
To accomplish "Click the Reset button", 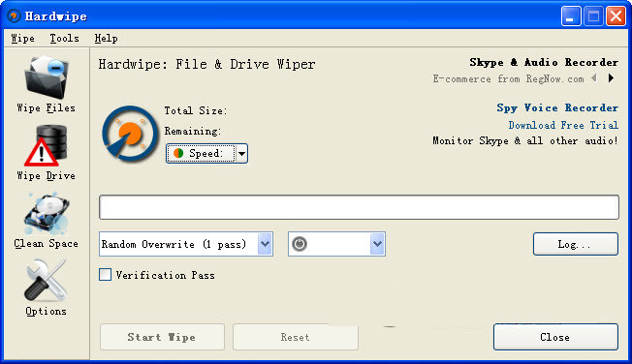I will click(x=295, y=337).
